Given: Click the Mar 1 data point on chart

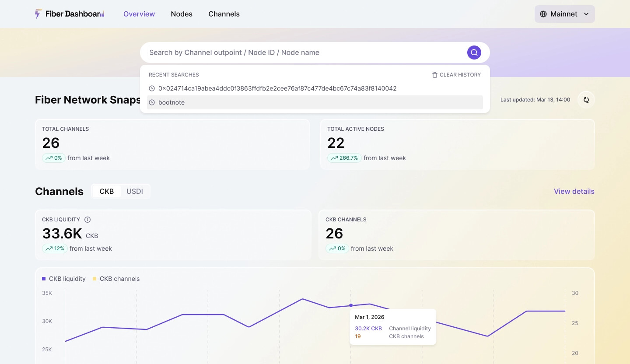Looking at the screenshot, I should pyautogui.click(x=351, y=305).
